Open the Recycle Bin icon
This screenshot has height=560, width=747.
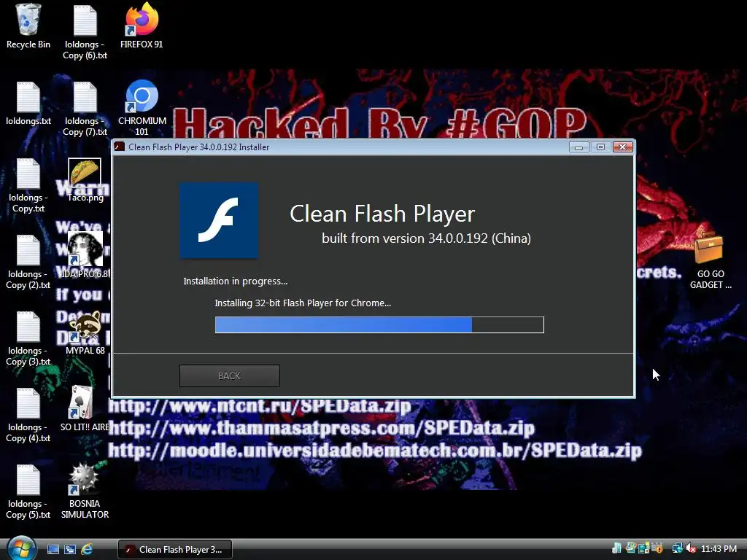pyautogui.click(x=28, y=26)
